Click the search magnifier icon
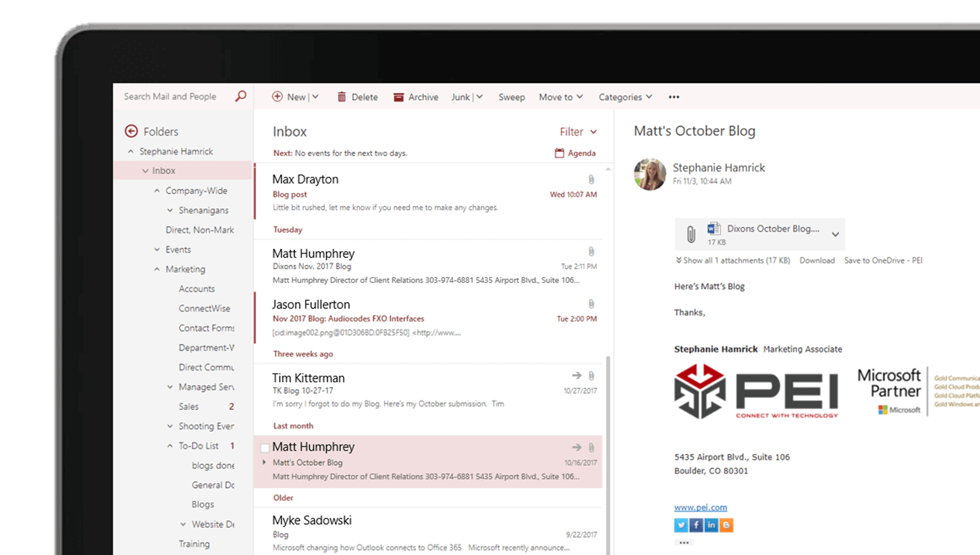The image size is (980, 555). 241,96
